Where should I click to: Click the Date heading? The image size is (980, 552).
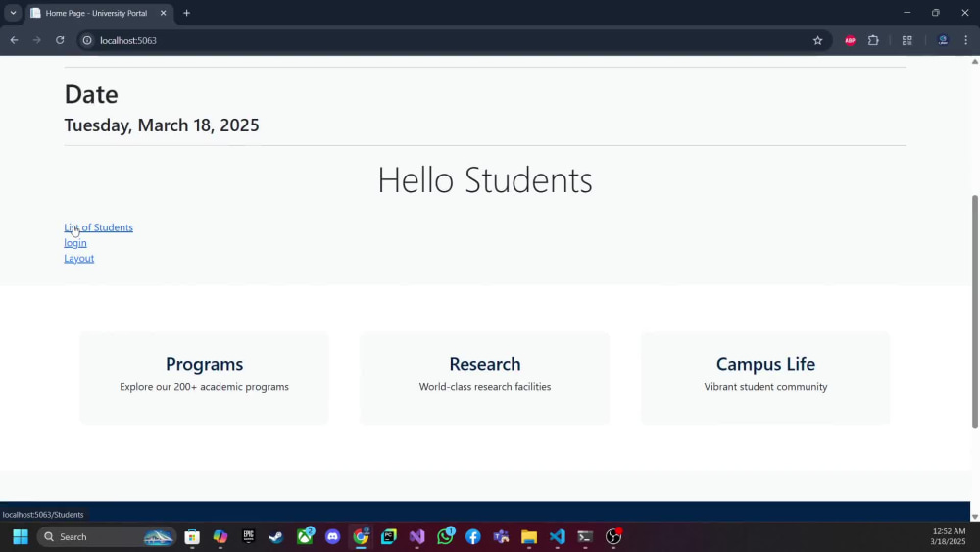[x=91, y=94]
